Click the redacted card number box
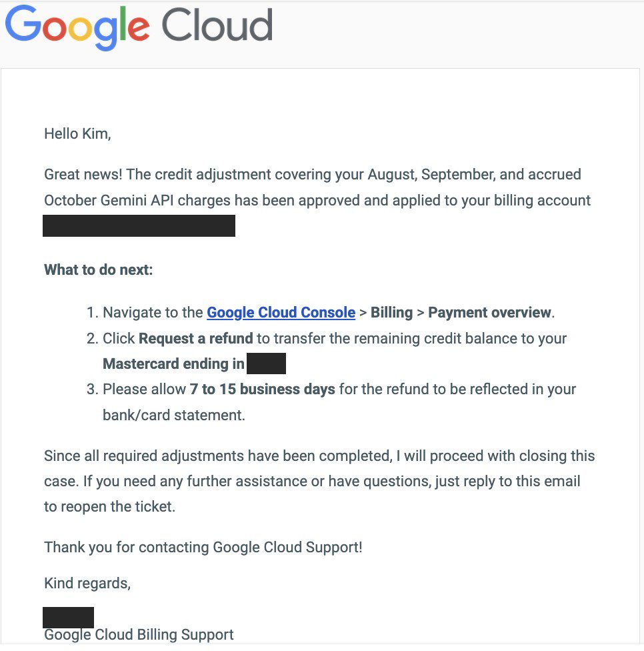 click(x=266, y=364)
